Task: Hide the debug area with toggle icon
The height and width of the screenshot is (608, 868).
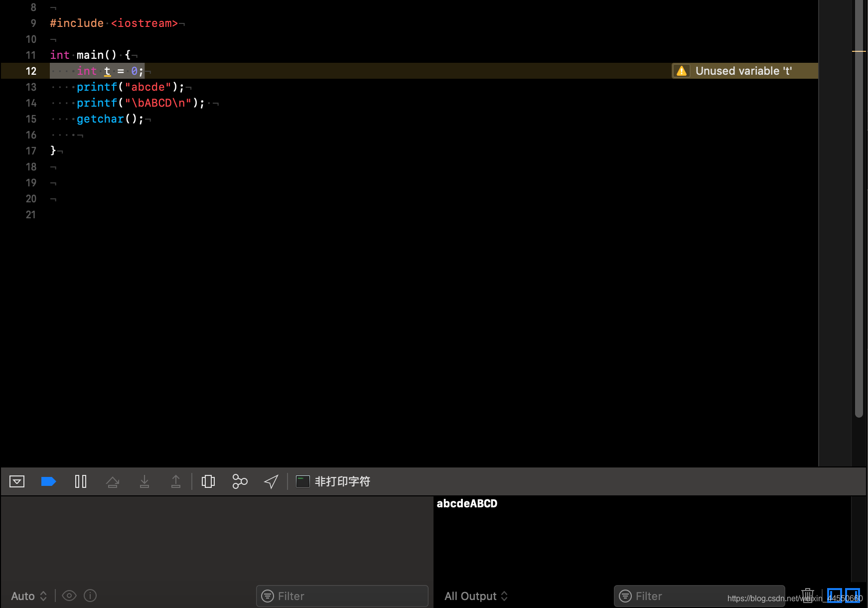Action: coord(17,481)
